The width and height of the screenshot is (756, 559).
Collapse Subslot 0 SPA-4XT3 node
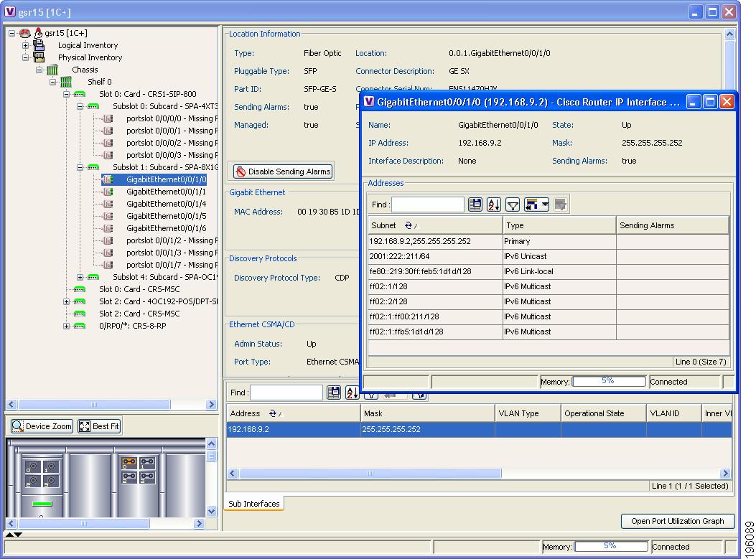(x=80, y=106)
